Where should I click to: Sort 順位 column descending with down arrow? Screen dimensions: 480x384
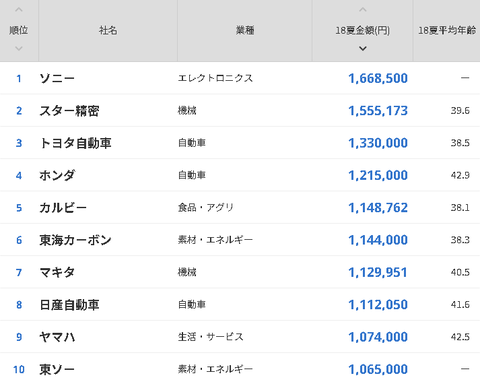pyautogui.click(x=19, y=49)
